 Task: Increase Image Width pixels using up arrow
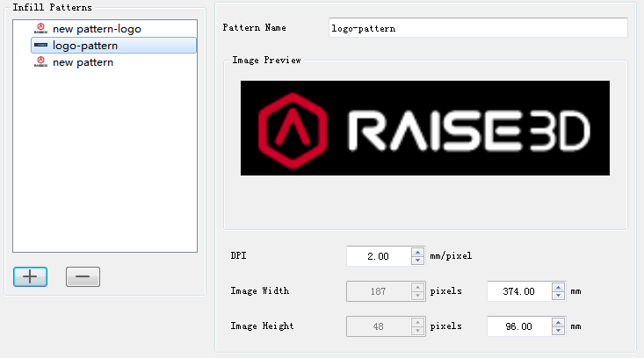point(417,287)
